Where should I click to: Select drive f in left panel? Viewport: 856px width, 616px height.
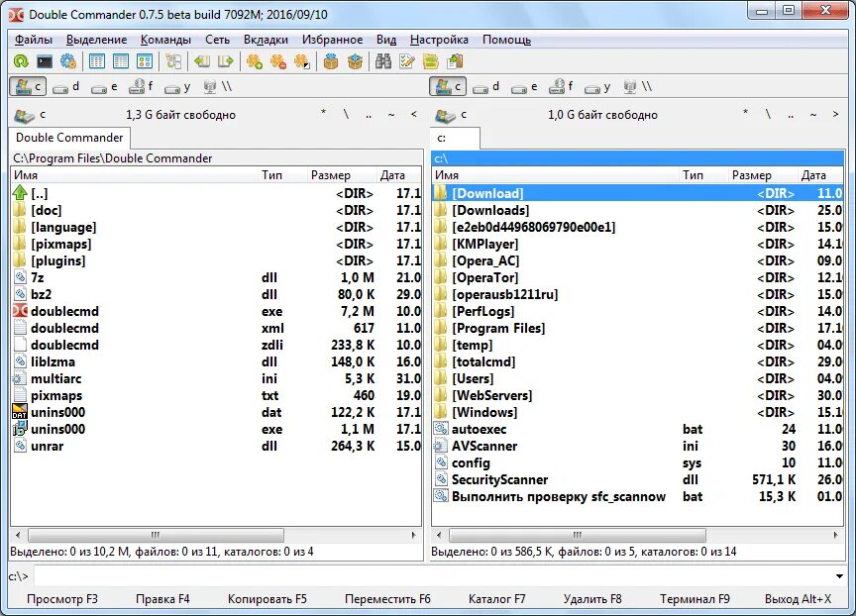click(x=141, y=87)
